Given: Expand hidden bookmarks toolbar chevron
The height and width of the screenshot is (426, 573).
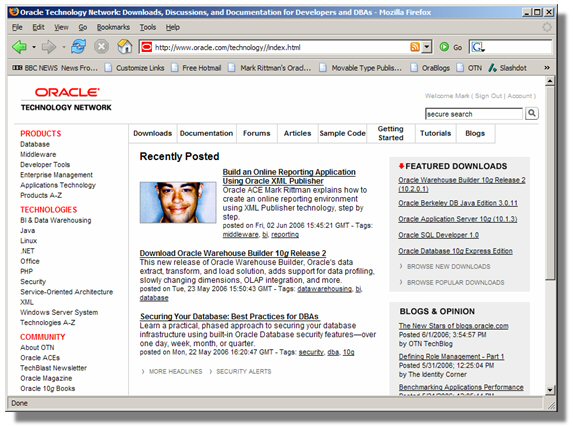Looking at the screenshot, I should 547,68.
